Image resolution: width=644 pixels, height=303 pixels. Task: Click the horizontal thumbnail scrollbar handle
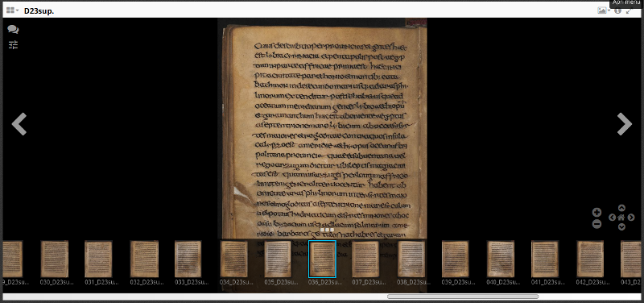[463, 297]
